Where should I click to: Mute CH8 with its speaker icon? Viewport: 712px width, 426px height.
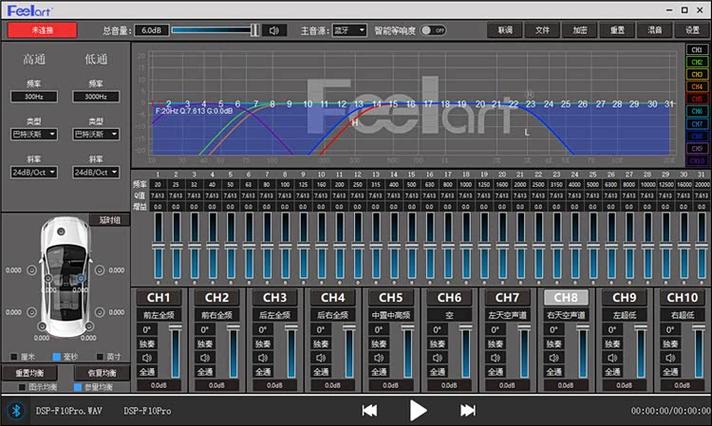(x=554, y=358)
